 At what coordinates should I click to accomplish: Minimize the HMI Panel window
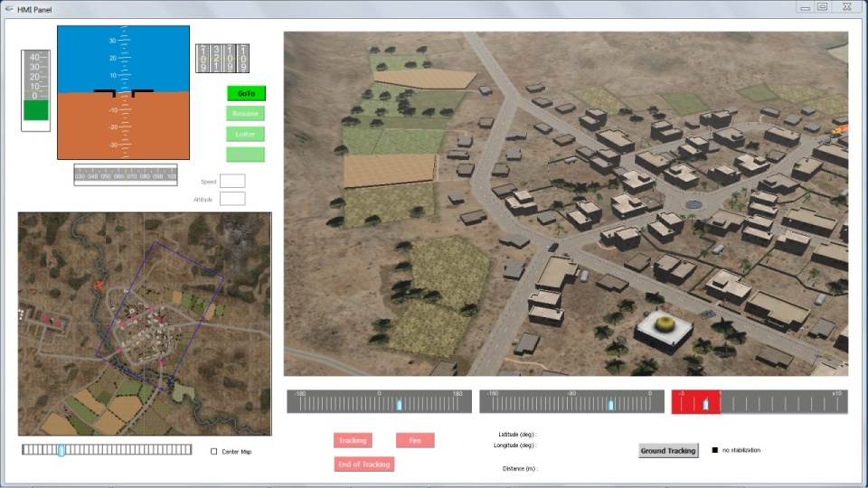pyautogui.click(x=806, y=7)
